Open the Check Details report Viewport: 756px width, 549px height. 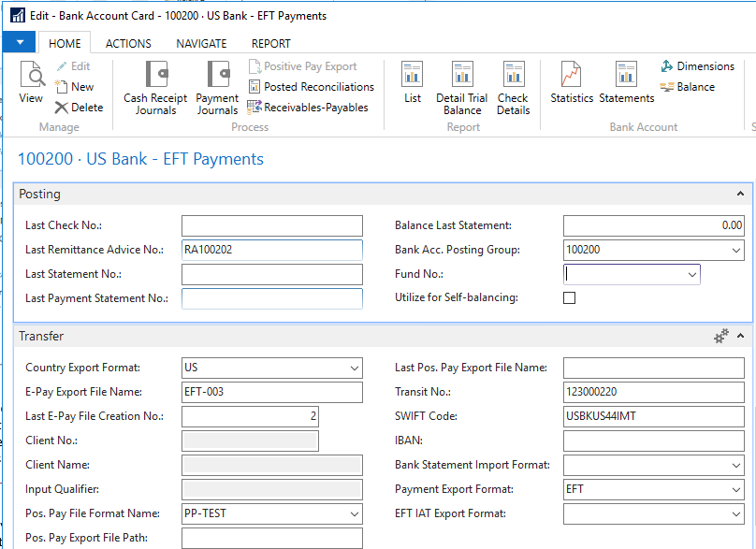[513, 88]
